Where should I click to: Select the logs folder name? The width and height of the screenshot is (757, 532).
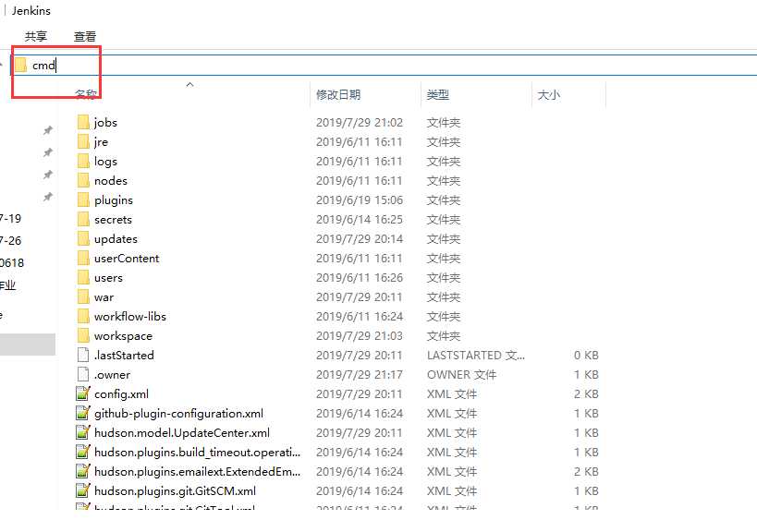point(105,162)
